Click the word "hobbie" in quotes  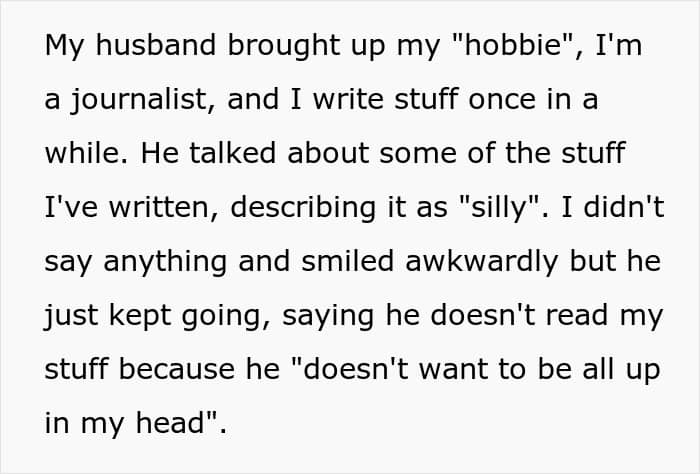(x=513, y=45)
